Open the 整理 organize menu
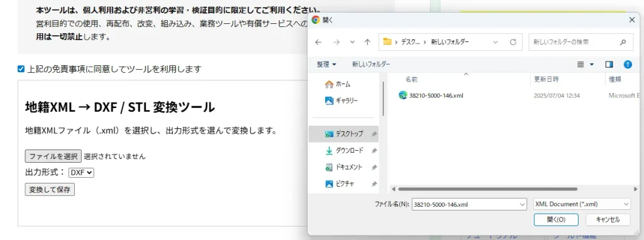Image resolution: width=644 pixels, height=240 pixels. (x=326, y=65)
